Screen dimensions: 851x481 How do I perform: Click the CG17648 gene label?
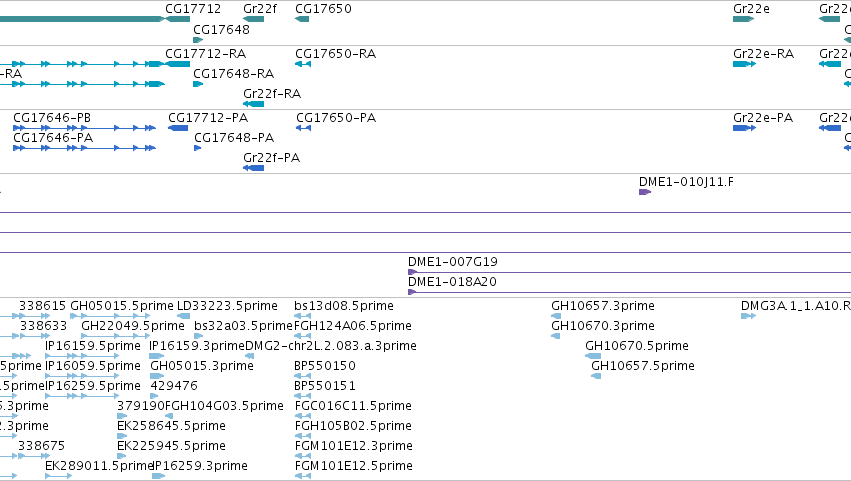click(221, 29)
